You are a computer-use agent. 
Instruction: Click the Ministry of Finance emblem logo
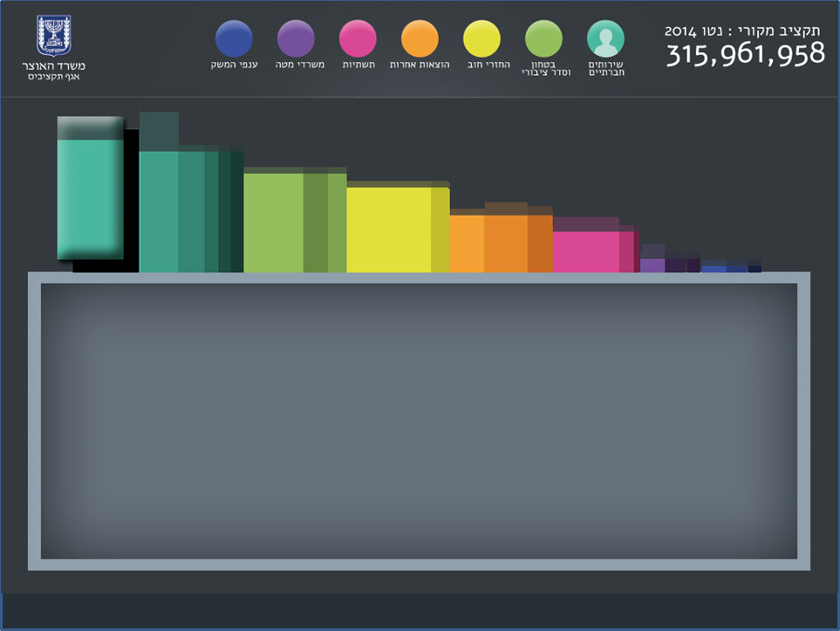pos(53,36)
